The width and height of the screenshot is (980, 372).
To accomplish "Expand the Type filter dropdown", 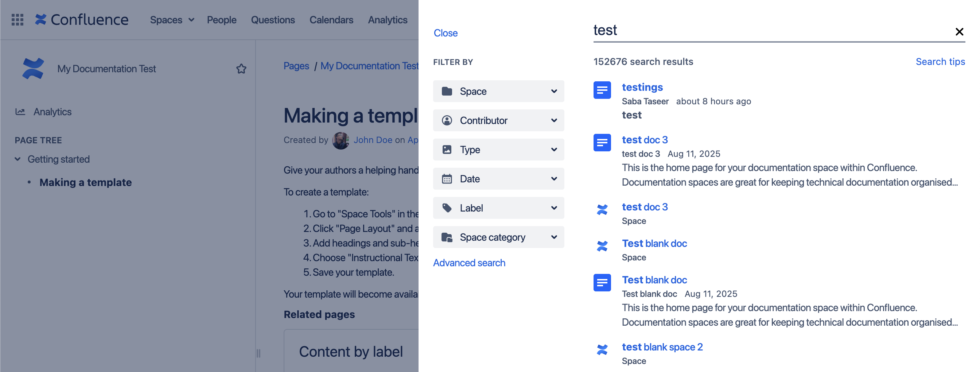I will tap(498, 150).
